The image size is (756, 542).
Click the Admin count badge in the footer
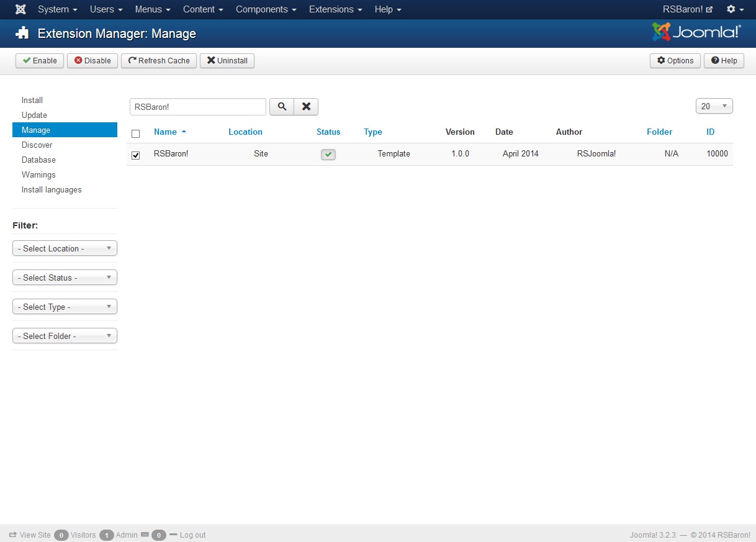[x=106, y=535]
